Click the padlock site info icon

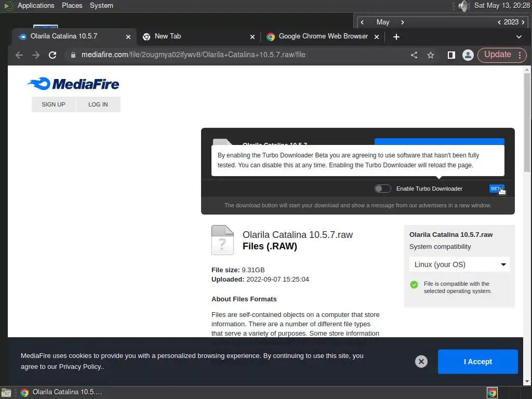[x=73, y=55]
